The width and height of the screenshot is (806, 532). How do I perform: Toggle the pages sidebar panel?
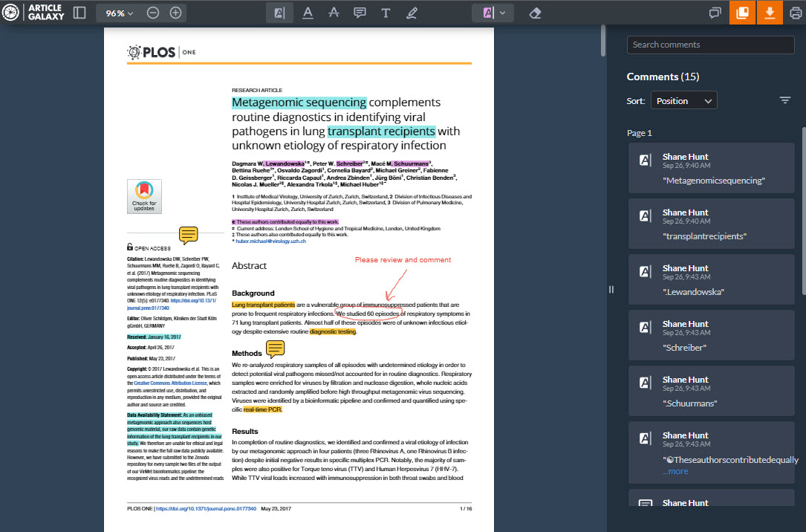(79, 12)
